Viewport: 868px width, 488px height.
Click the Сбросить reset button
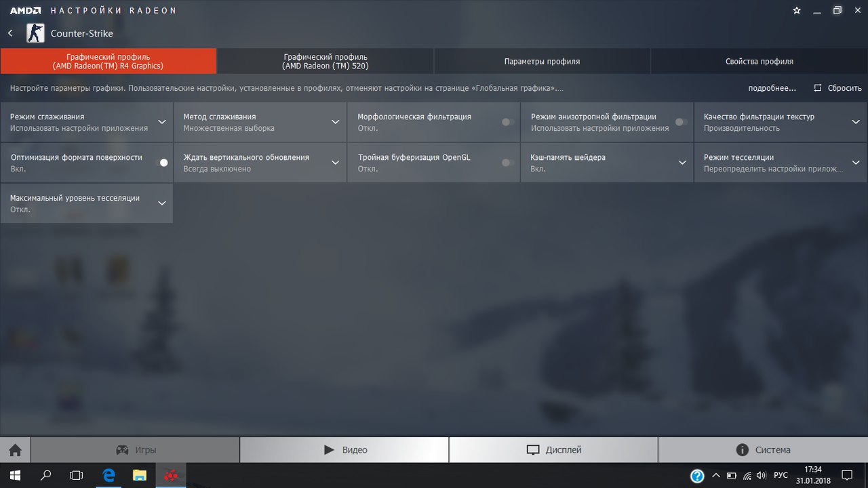coord(838,88)
